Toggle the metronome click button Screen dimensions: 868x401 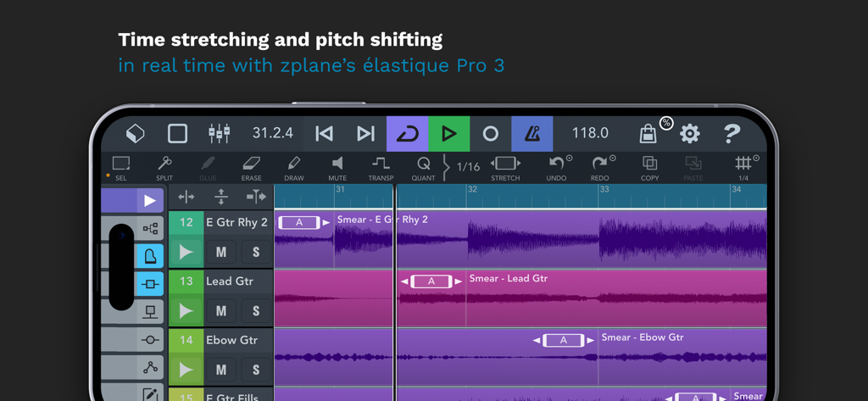click(532, 133)
